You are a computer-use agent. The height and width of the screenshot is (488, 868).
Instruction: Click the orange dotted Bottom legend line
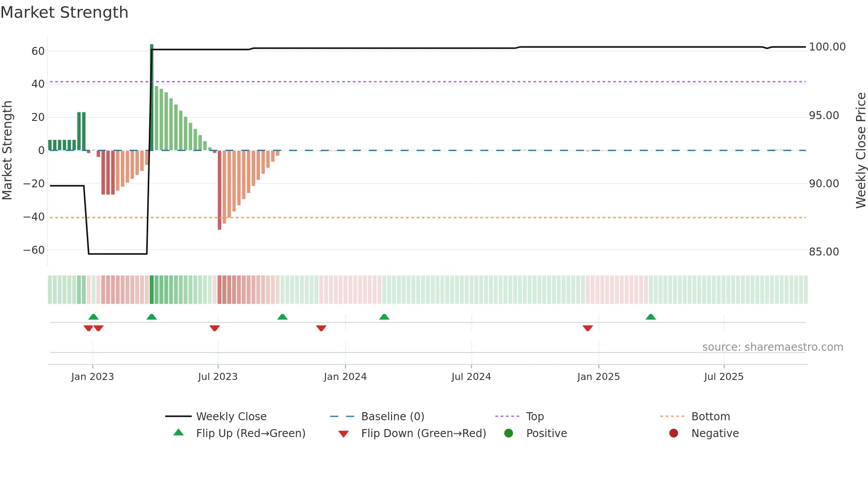(x=672, y=416)
